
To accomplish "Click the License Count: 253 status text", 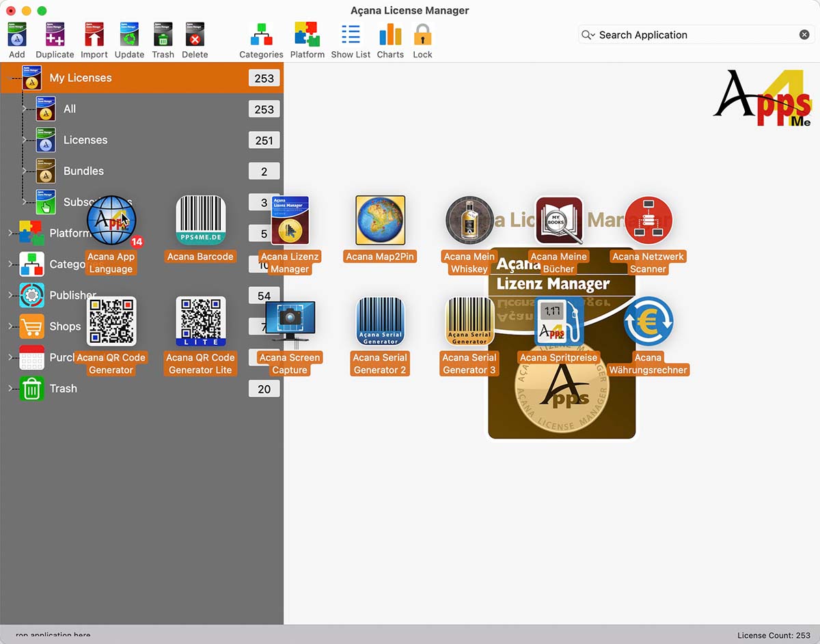I will tap(774, 635).
